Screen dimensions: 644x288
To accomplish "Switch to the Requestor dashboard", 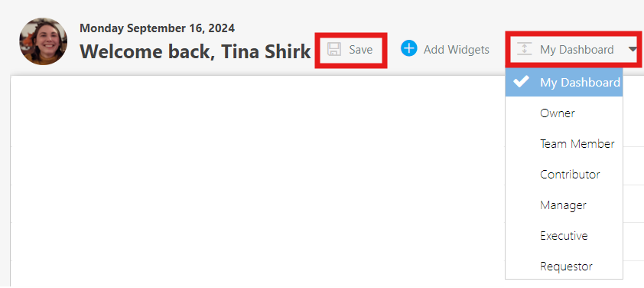I will [x=564, y=267].
